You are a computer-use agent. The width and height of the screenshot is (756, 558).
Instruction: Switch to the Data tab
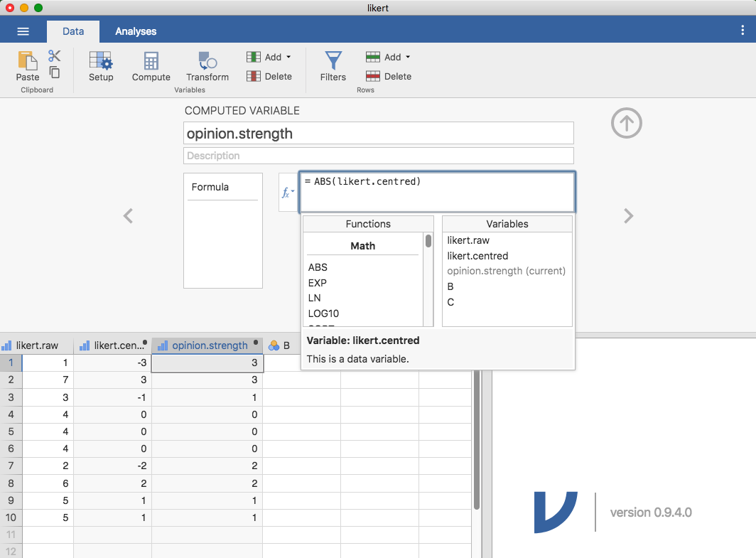(x=73, y=31)
